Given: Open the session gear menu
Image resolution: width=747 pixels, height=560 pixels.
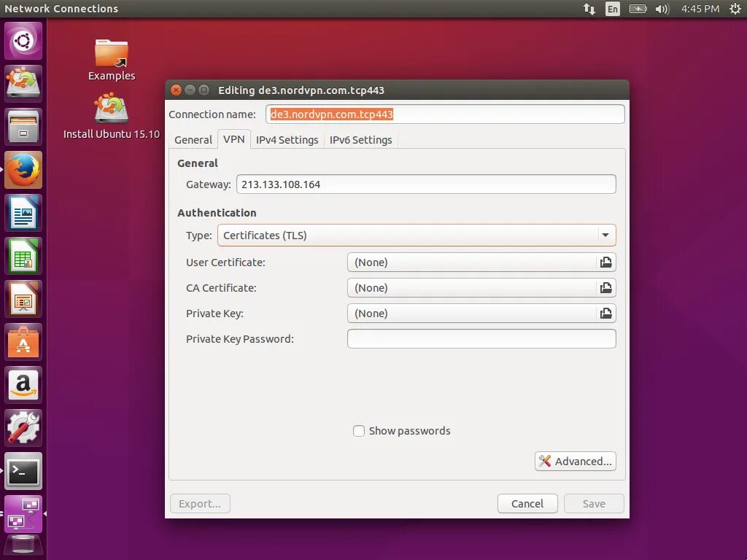Looking at the screenshot, I should [735, 9].
